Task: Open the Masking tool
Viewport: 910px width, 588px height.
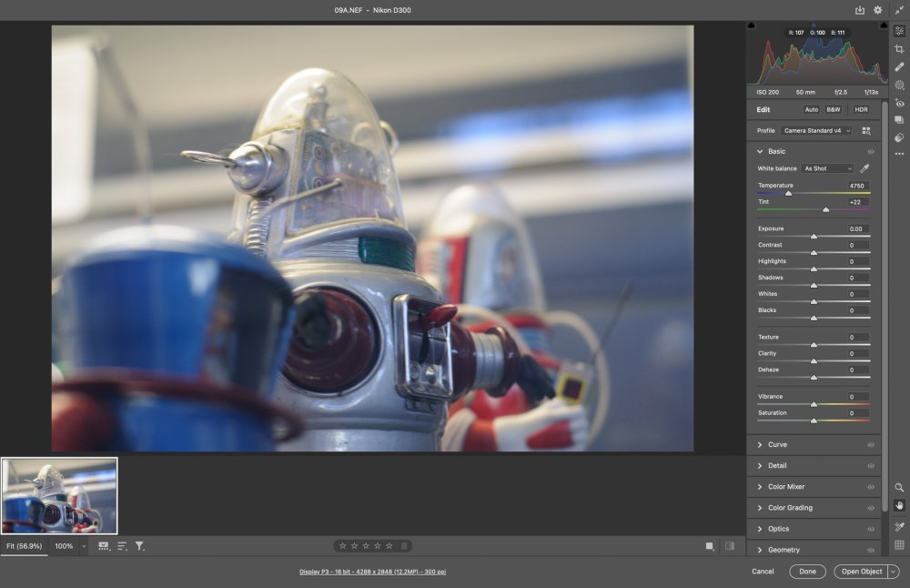Action: (899, 85)
